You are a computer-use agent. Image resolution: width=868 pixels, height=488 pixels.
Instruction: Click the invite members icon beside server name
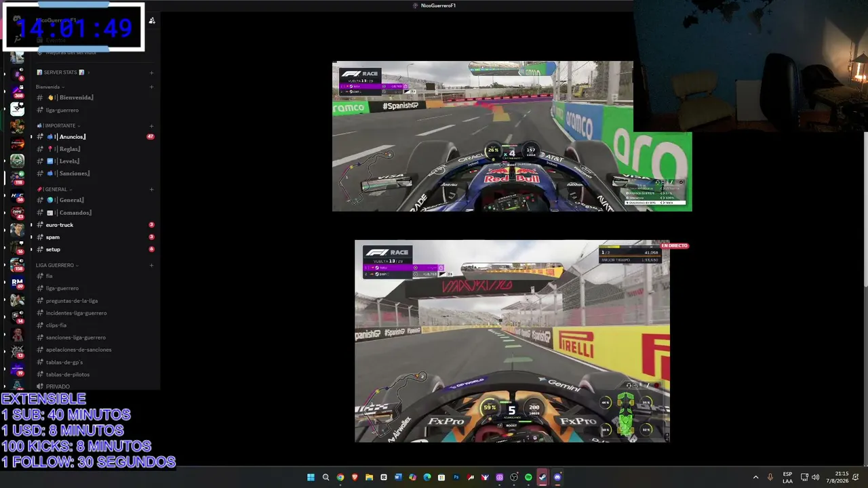[x=152, y=21]
